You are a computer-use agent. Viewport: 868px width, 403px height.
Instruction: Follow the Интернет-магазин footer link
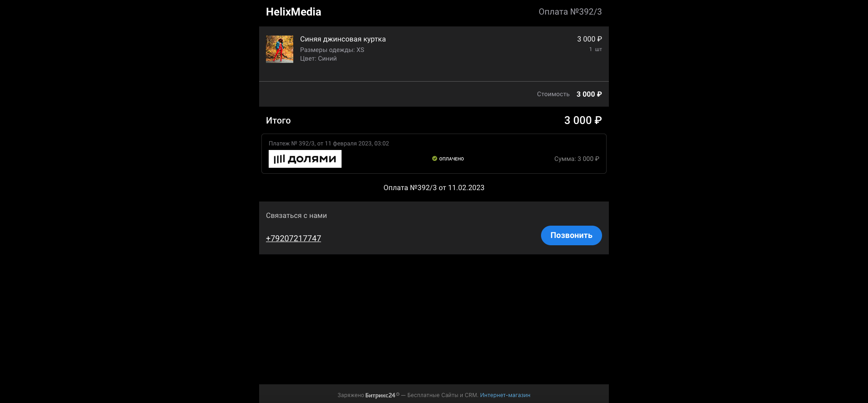[505, 395]
